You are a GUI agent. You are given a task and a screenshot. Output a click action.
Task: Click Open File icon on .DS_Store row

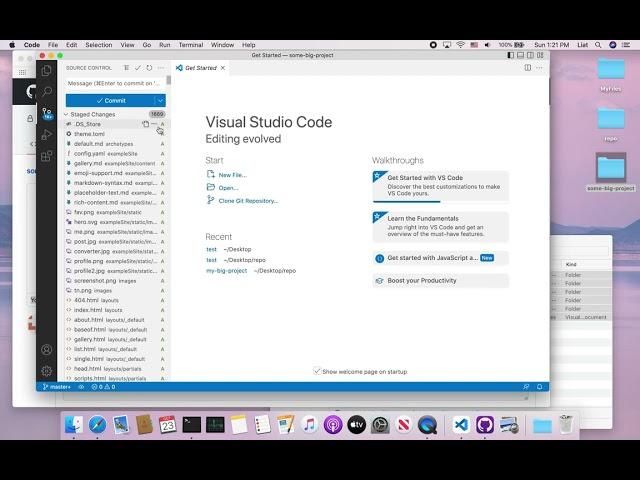[146, 124]
